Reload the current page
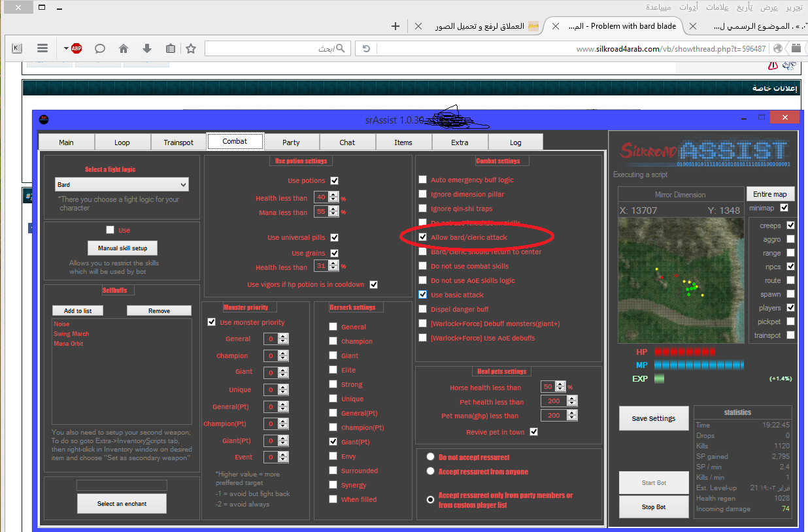The height and width of the screenshot is (532, 808). coord(366,48)
